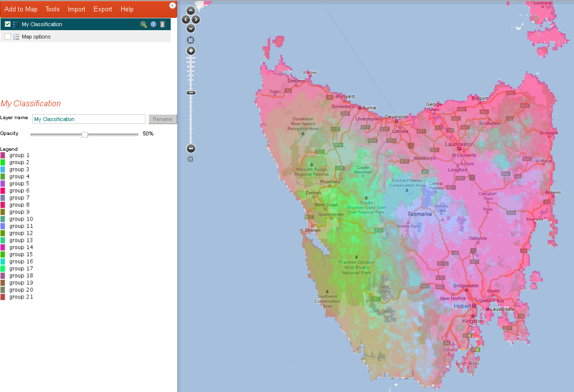The height and width of the screenshot is (392, 574).
Task: Select legend entry group 11
Action: pos(21,226)
